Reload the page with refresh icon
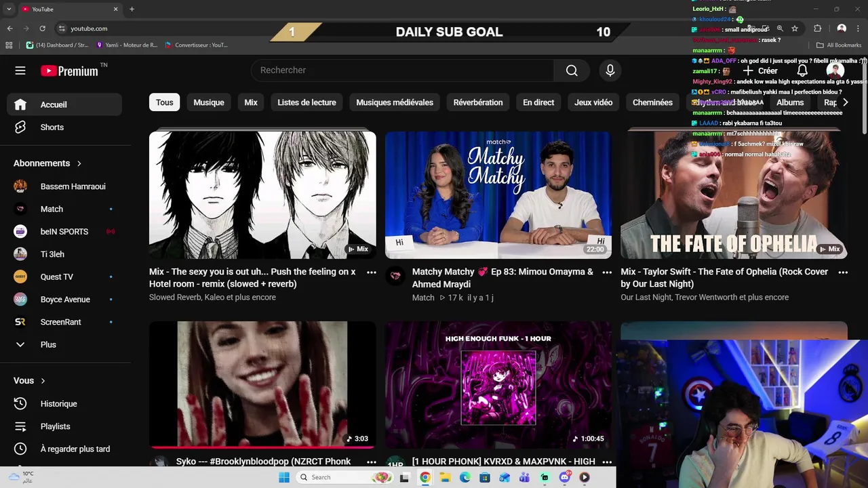This screenshot has height=488, width=868. 42,28
